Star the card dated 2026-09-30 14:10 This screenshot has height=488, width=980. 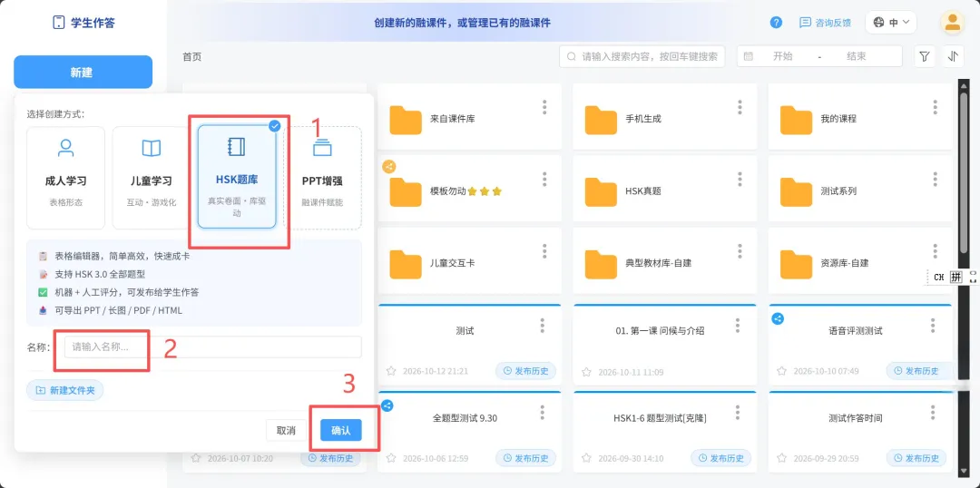click(x=586, y=459)
